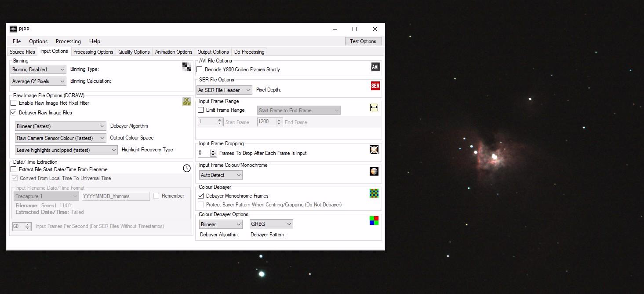644x294 pixels.
Task: Click the clock icon in Date/Time Extraction
Action: point(187,168)
